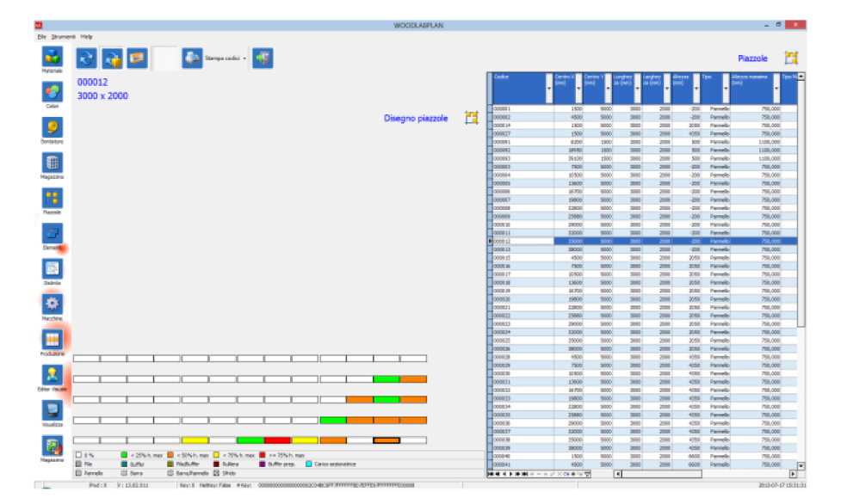The width and height of the screenshot is (841, 504).
Task: Click the yellow '< 75% h. max' legend swatch
Action: (x=216, y=455)
